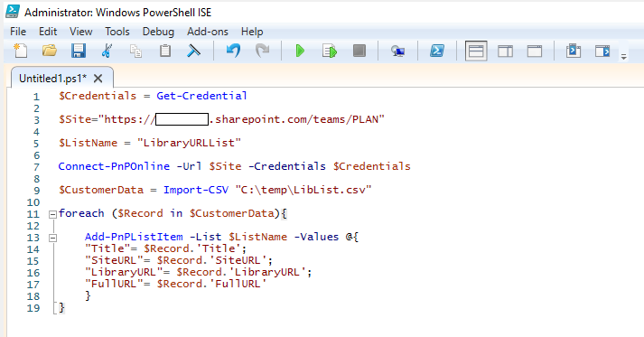The height and width of the screenshot is (337, 644).
Task: Save the script with floppy disk icon
Action: click(x=78, y=51)
